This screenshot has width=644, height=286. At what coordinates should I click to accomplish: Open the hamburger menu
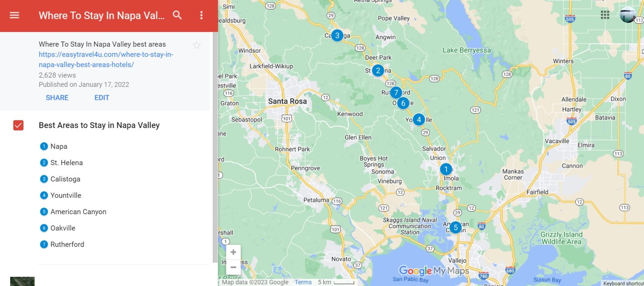point(14,15)
